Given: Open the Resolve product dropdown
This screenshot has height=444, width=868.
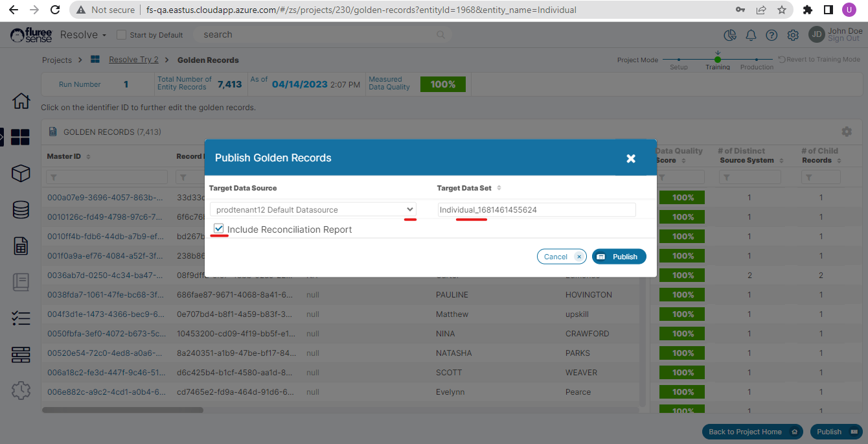Looking at the screenshot, I should (x=83, y=35).
